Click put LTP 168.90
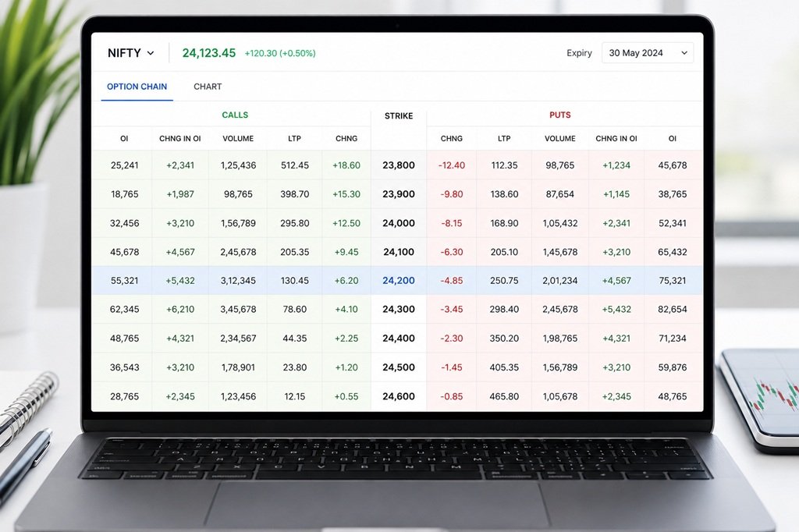 504,223
